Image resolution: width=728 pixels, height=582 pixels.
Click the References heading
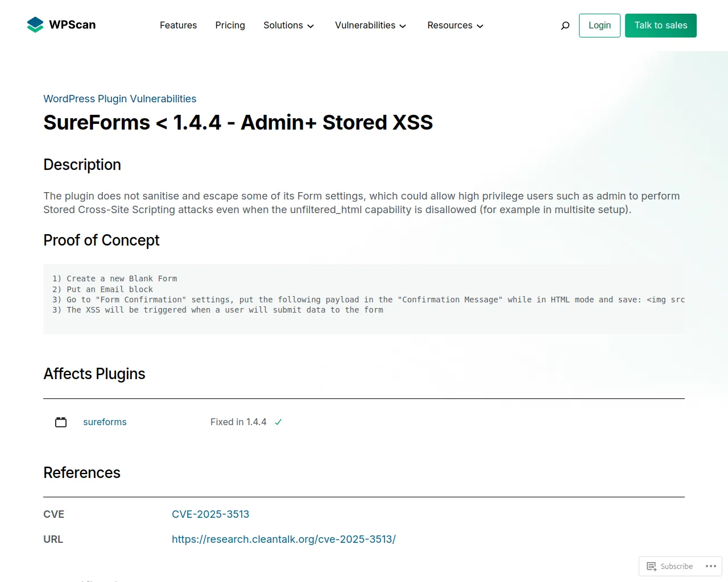(82, 473)
